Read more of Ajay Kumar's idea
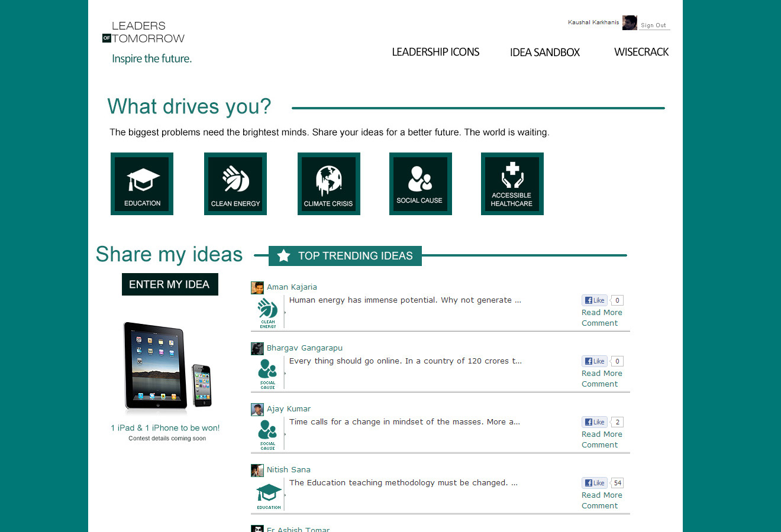 [602, 434]
